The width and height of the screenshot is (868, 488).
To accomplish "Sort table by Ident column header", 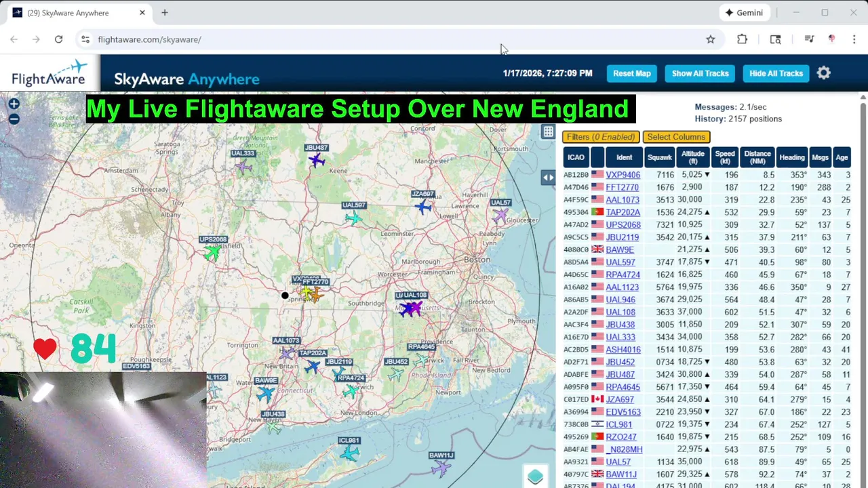I will pos(624,157).
